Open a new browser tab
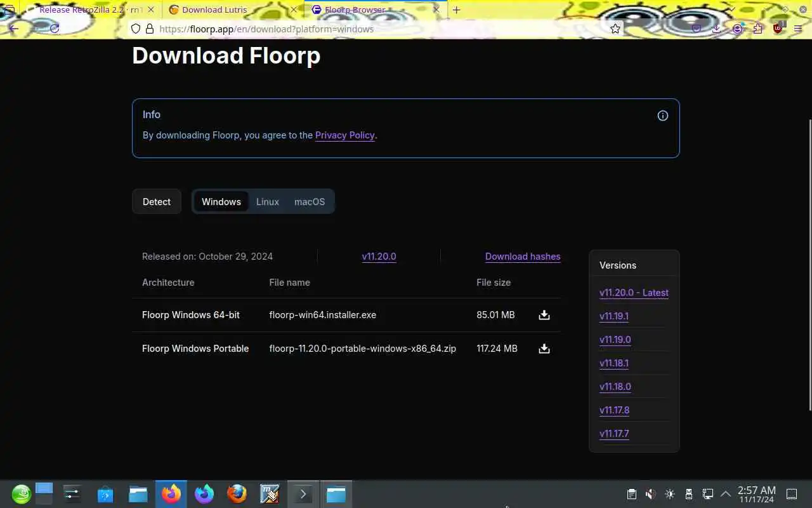Viewport: 812px width, 508px height. tap(456, 10)
